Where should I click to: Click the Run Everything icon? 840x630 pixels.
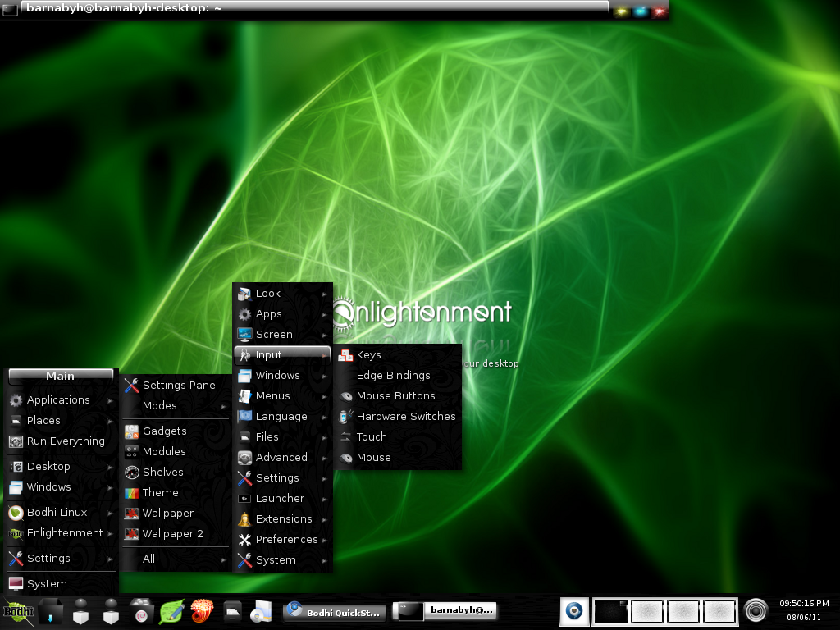[x=16, y=441]
